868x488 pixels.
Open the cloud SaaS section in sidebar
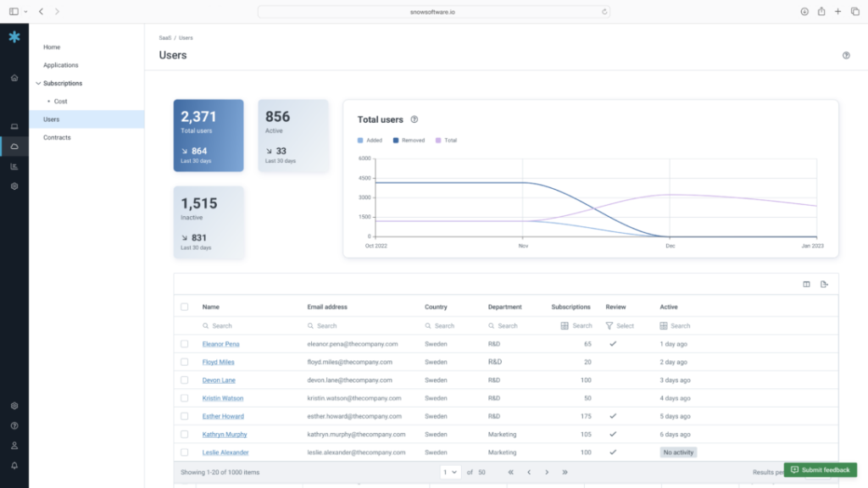click(x=14, y=145)
